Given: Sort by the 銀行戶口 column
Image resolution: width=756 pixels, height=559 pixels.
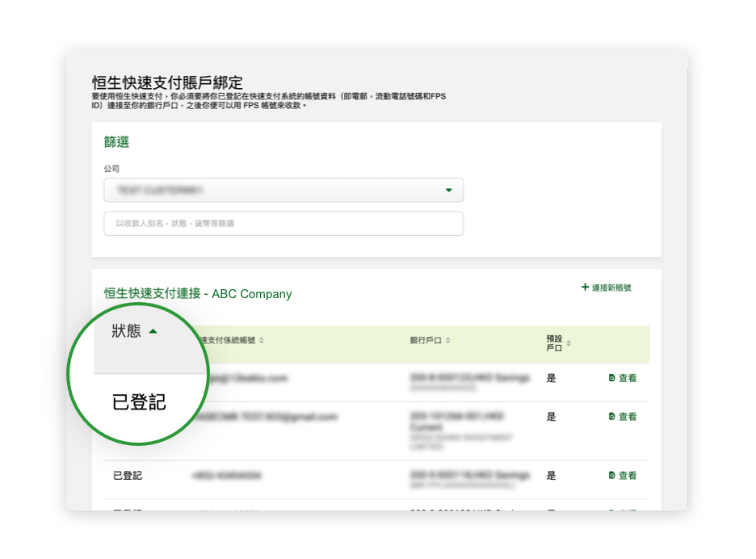Looking at the screenshot, I should (x=430, y=341).
